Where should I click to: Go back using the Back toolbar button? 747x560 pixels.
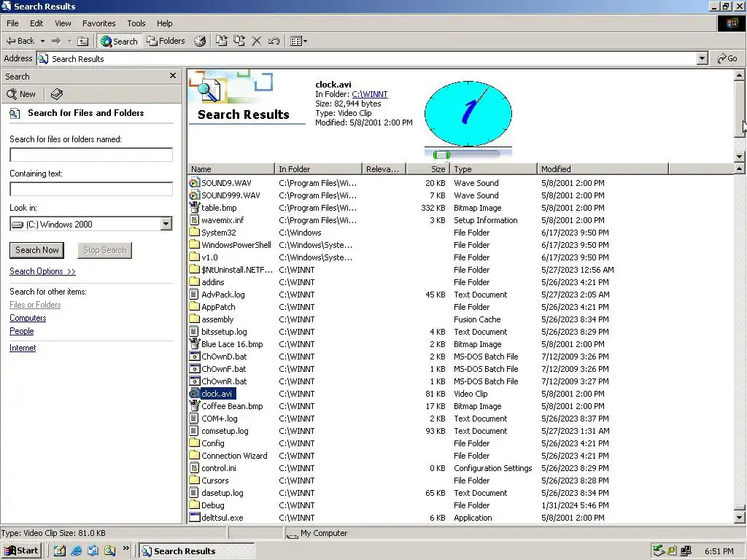[20, 41]
